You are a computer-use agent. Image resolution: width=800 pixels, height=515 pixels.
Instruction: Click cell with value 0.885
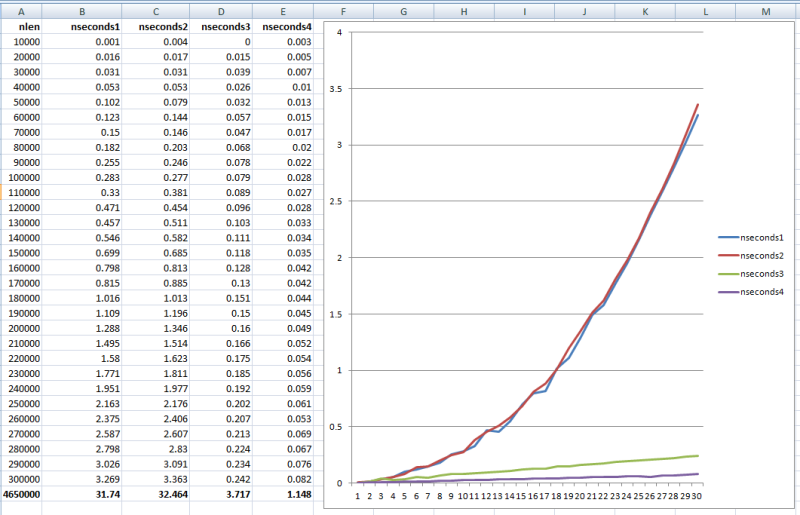click(156, 283)
